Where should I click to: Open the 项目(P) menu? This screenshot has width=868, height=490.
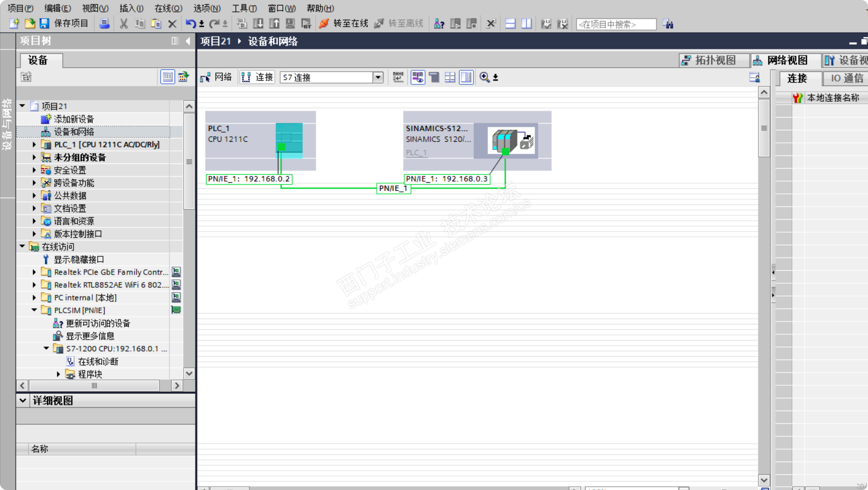point(20,8)
